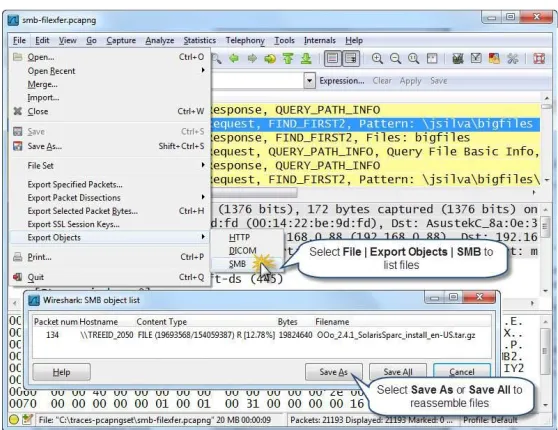The width and height of the screenshot is (558, 430).
Task: Go forward in packet history arrow
Action: pos(252,58)
